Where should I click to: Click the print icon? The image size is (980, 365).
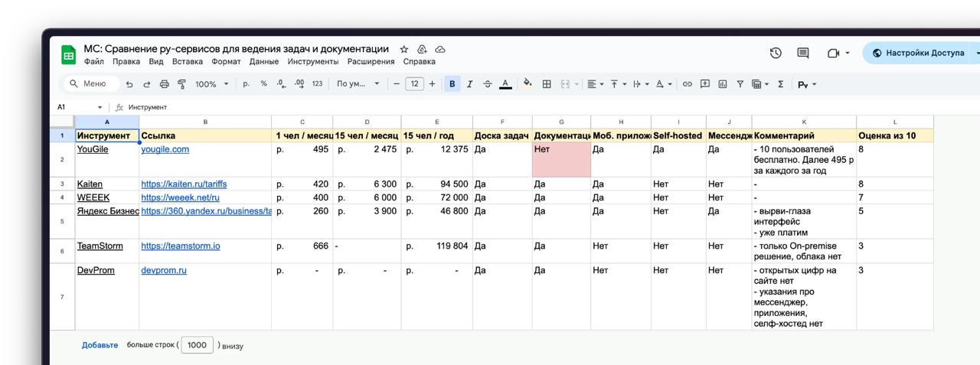tap(164, 84)
